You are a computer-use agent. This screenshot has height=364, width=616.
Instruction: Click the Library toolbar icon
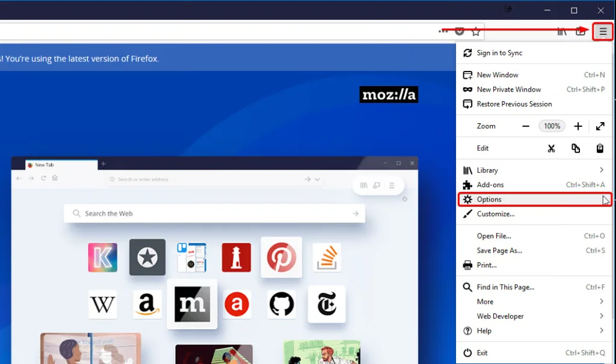562,31
